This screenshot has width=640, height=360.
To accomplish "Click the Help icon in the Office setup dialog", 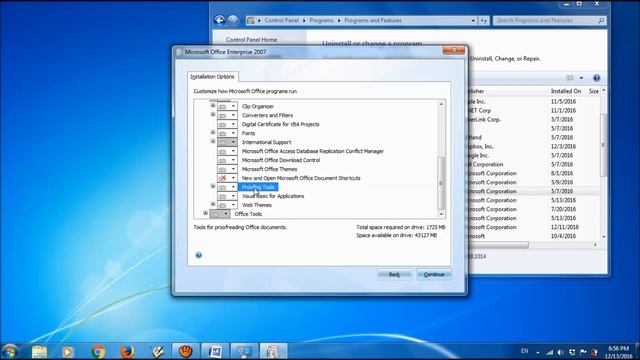I will pyautogui.click(x=198, y=255).
